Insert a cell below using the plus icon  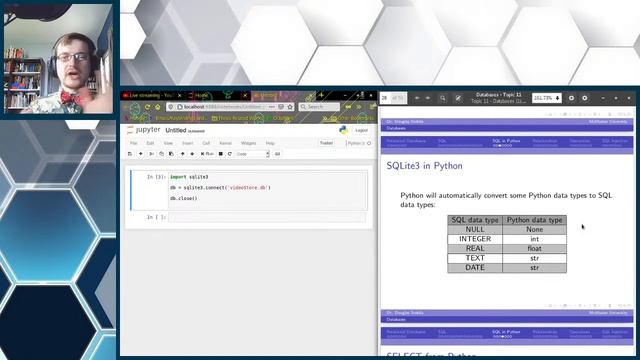(140, 154)
